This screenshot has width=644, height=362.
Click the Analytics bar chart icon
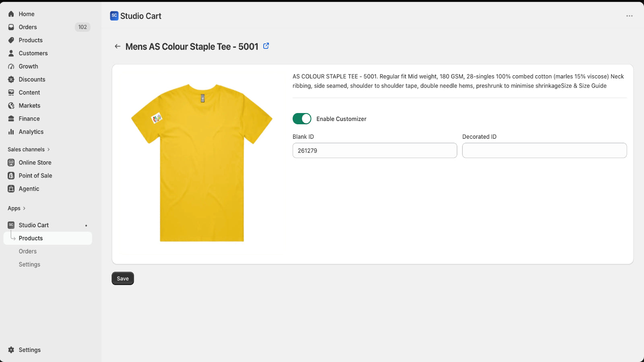(x=11, y=132)
